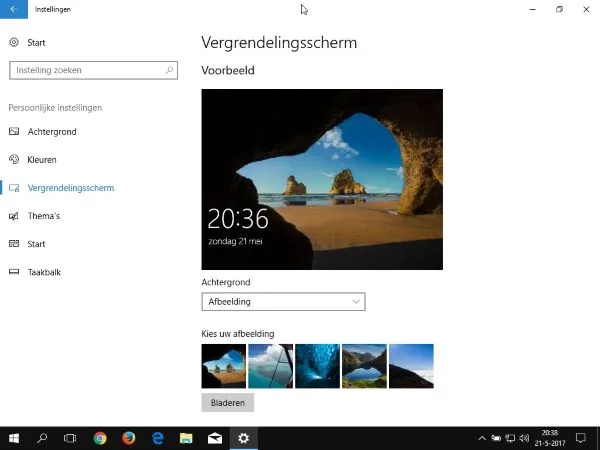The width and height of the screenshot is (600, 450).
Task: Choose the cave beach thumbnail
Action: [x=223, y=366]
